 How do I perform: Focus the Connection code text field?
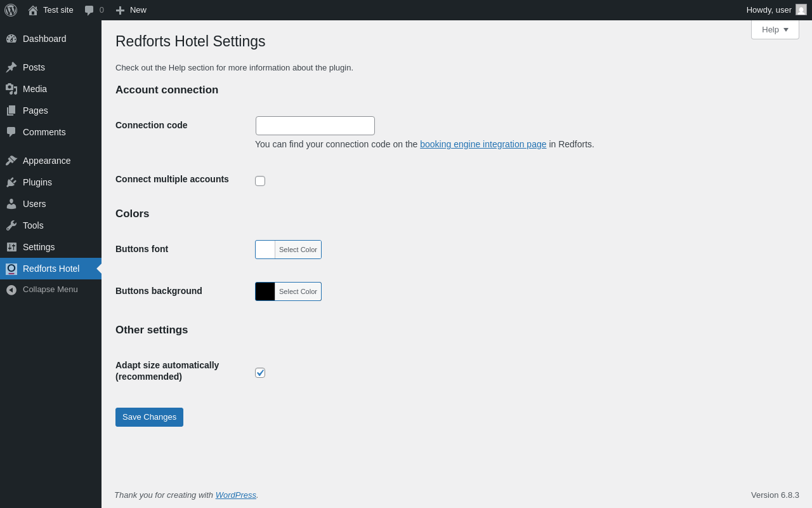tap(315, 126)
